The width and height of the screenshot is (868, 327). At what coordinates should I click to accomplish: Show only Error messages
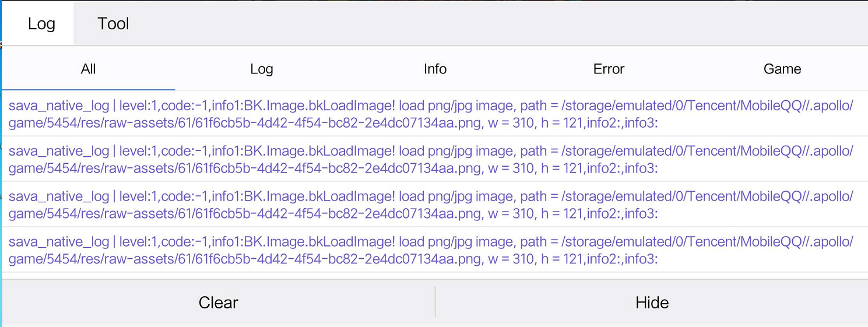pos(609,69)
